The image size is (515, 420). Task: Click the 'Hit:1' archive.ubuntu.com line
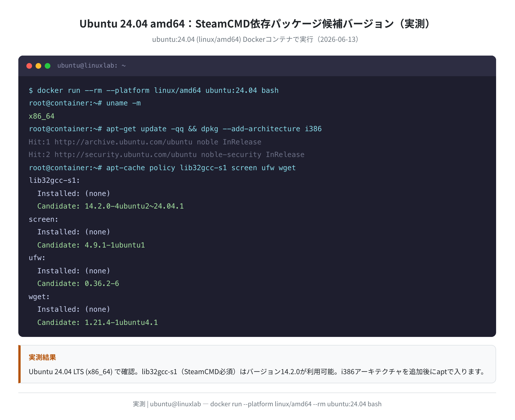tap(145, 142)
